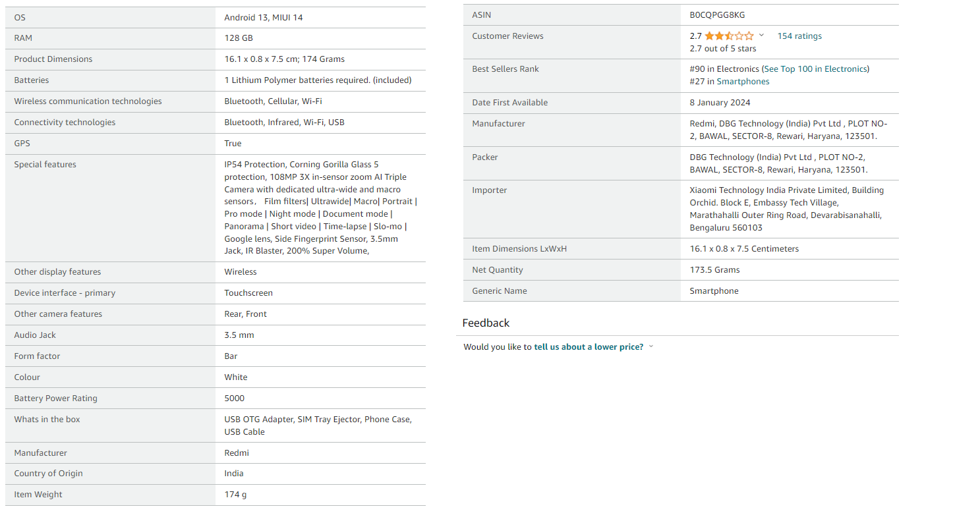This screenshot has width=980, height=521.
Task: Click tell us about a lower price
Action: coord(589,347)
